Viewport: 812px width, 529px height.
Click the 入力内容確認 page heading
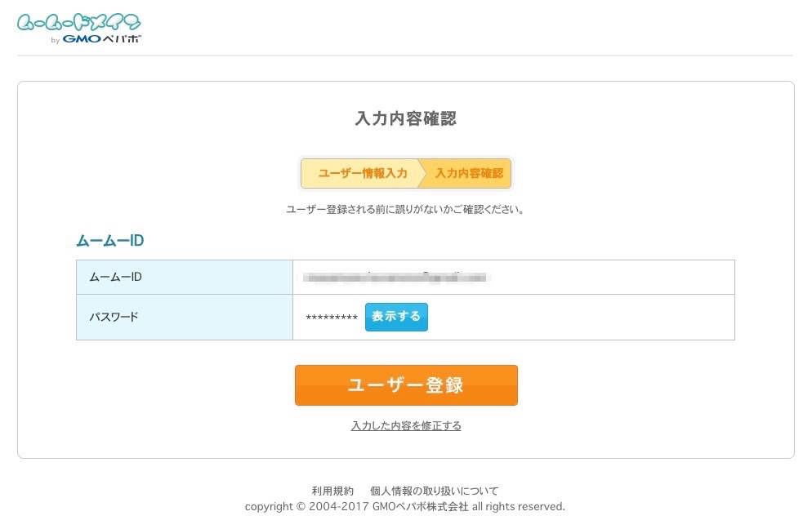406,118
